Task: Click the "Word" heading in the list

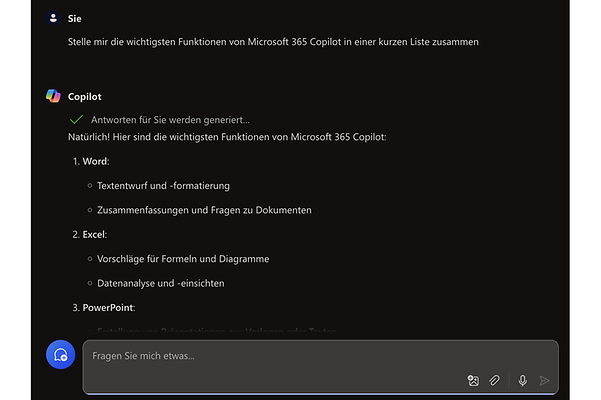Action: coord(95,161)
